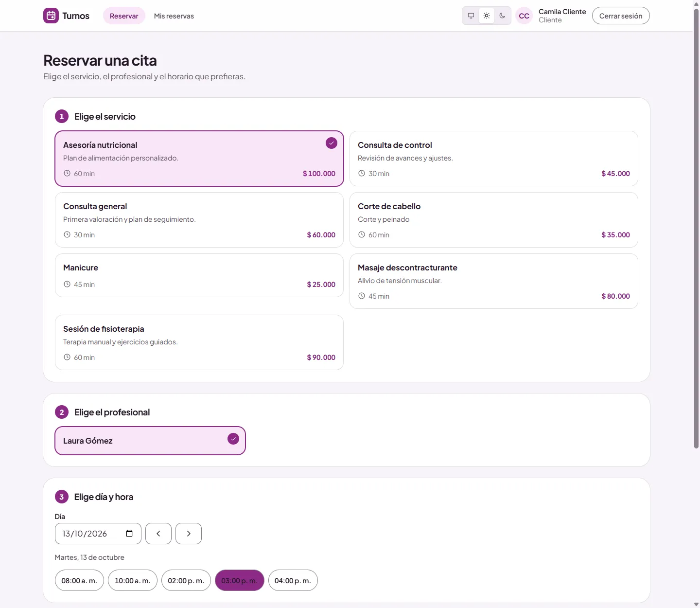
Task: Pick the Consulta general service
Action: (x=199, y=220)
